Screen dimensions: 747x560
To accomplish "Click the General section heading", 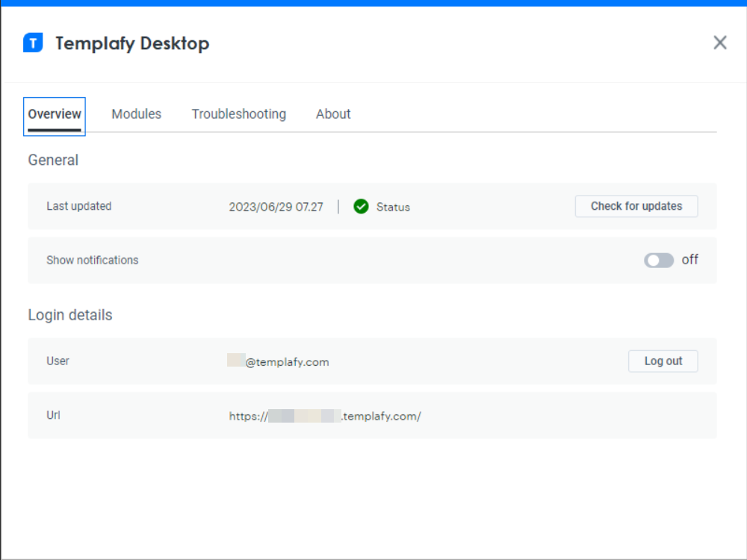I will click(x=52, y=160).
